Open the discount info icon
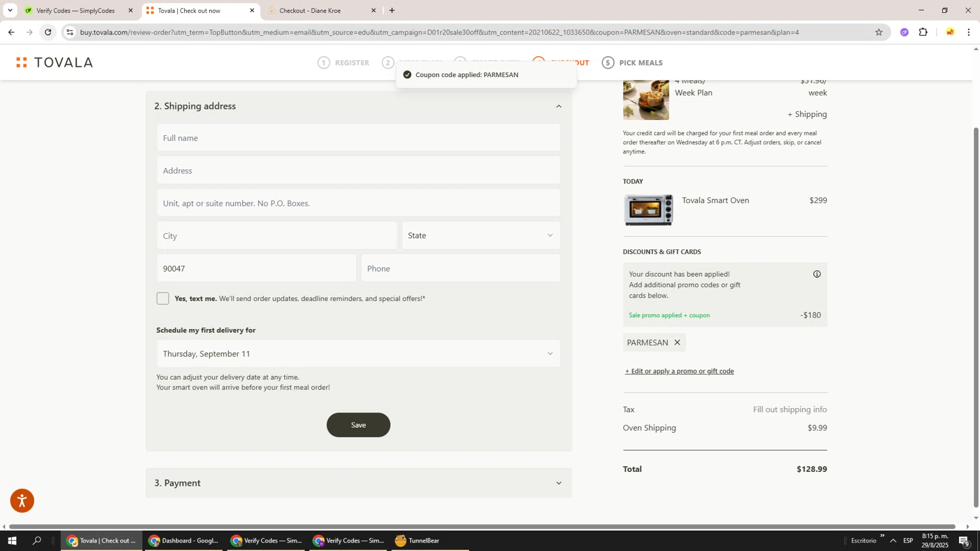The height and width of the screenshot is (551, 980). [x=817, y=274]
